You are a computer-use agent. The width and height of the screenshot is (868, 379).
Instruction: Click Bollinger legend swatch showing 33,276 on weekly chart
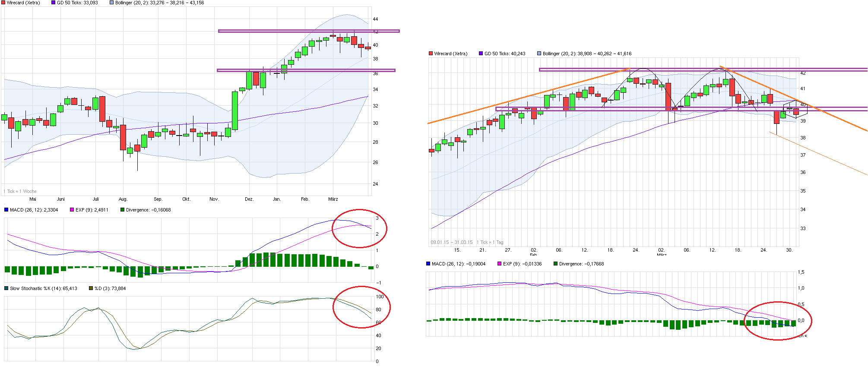point(112,3)
